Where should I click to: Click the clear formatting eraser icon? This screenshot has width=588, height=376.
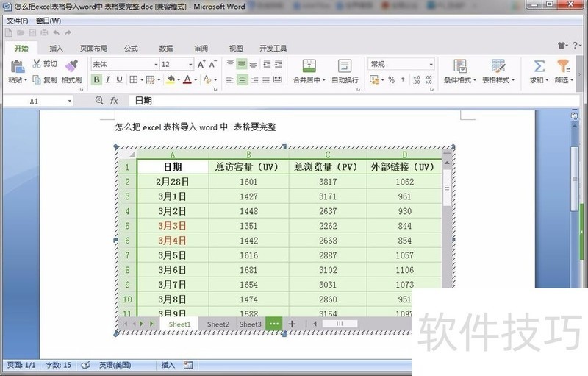tap(207, 79)
